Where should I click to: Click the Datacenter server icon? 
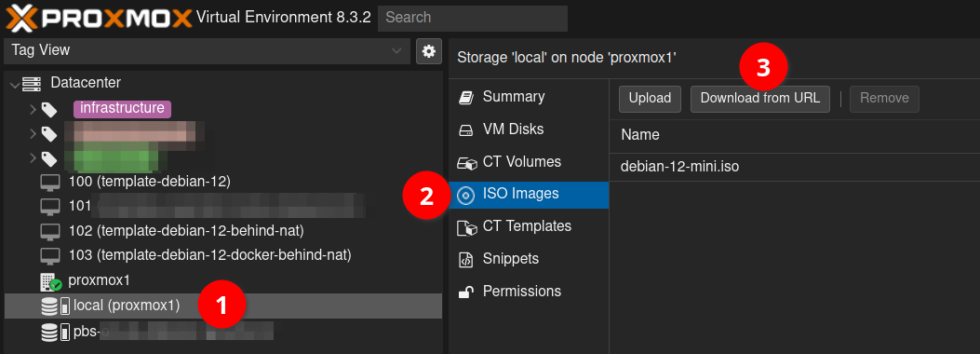(32, 83)
